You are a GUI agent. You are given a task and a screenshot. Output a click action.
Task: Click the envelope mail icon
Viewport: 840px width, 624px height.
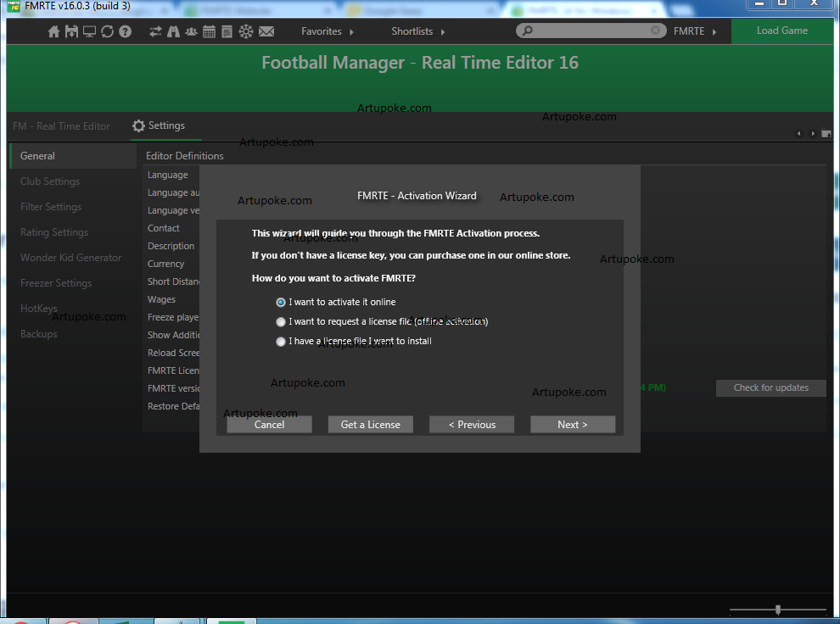pos(266,31)
